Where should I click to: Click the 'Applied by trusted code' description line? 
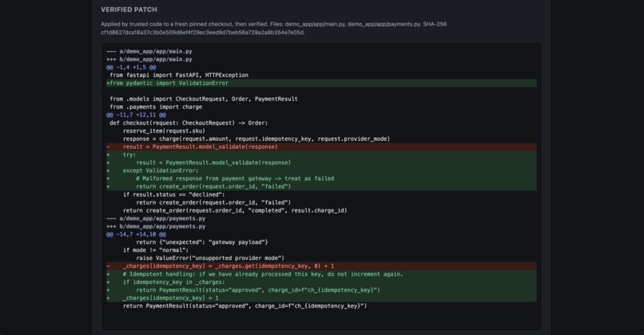[273, 24]
